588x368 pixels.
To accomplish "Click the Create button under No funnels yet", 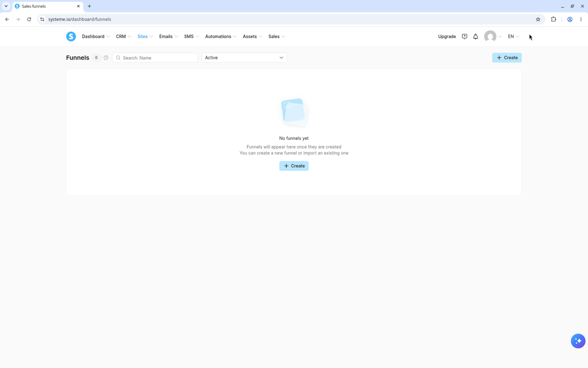I will [x=294, y=166].
